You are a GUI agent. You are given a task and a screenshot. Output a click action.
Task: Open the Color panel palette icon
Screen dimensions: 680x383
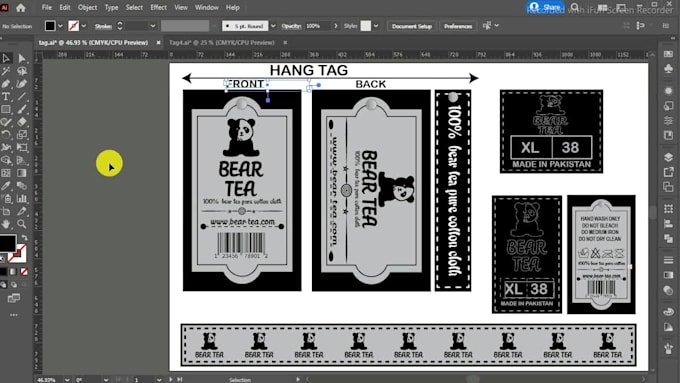[668, 311]
